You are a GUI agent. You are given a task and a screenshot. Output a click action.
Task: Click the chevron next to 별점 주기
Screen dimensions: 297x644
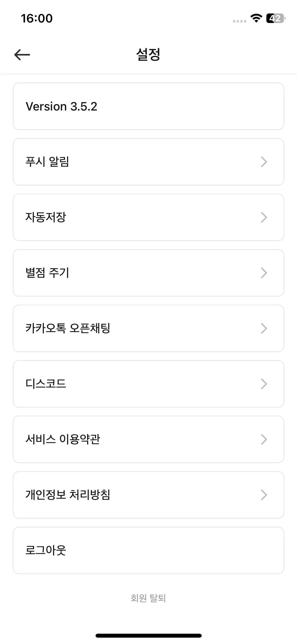coord(264,273)
